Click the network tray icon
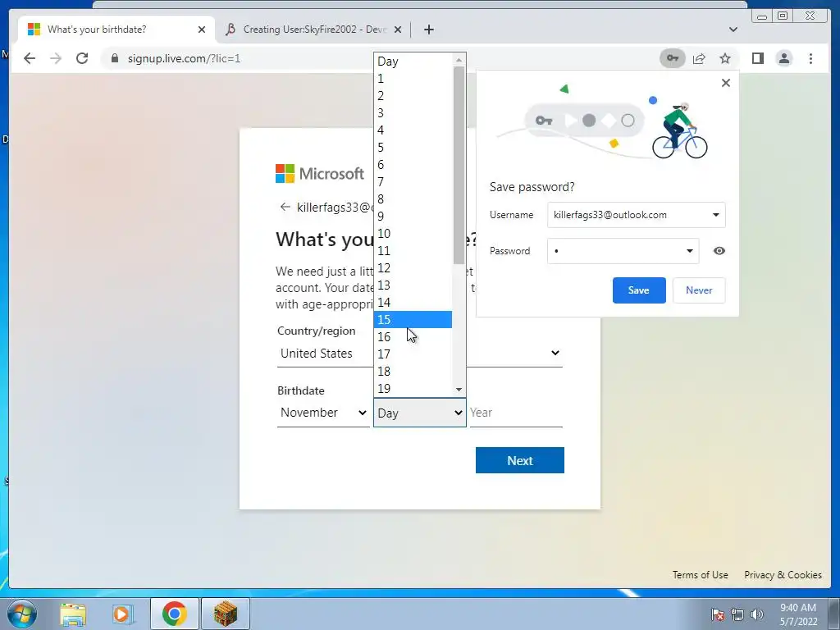Image resolution: width=840 pixels, height=630 pixels. [x=737, y=614]
